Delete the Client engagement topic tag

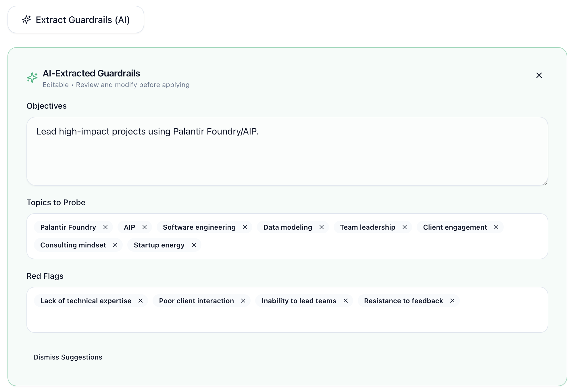tap(496, 227)
